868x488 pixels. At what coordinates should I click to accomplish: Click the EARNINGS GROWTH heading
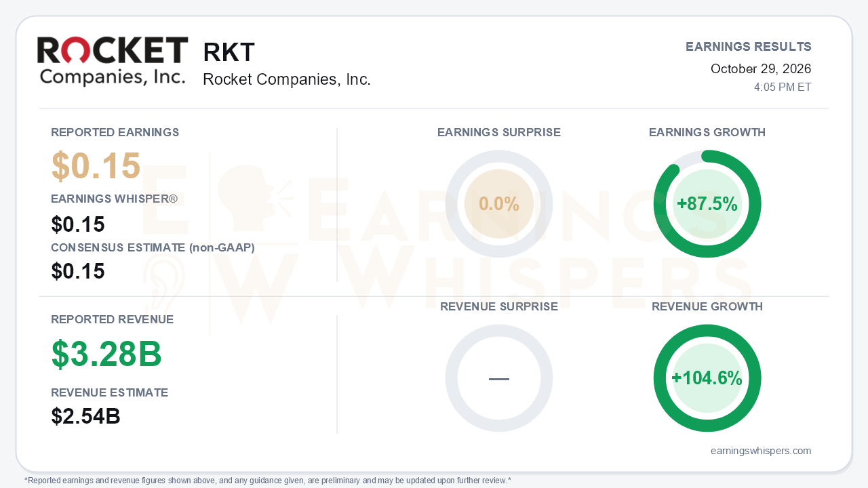[707, 132]
